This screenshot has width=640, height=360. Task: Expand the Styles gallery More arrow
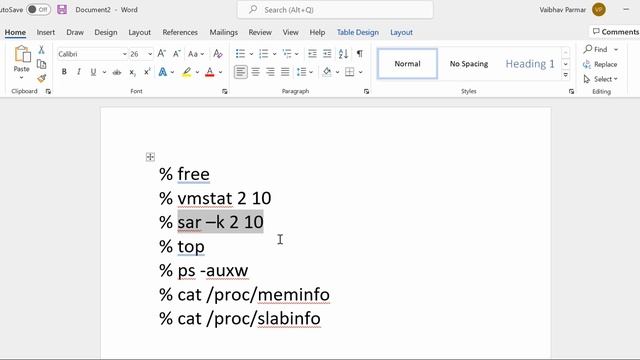click(x=566, y=75)
